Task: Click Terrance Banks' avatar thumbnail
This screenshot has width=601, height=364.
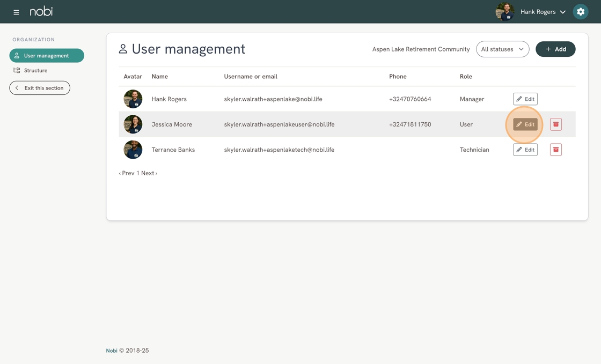Action: (133, 150)
